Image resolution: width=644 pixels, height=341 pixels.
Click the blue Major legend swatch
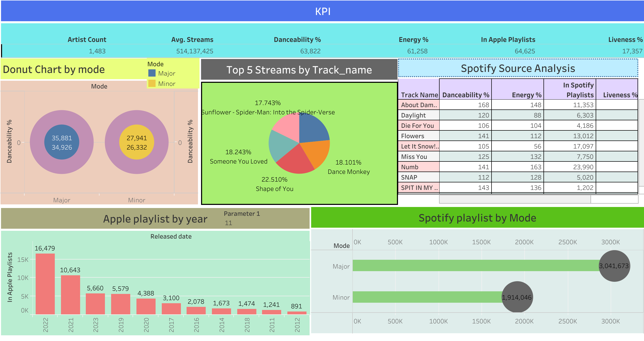coord(152,73)
